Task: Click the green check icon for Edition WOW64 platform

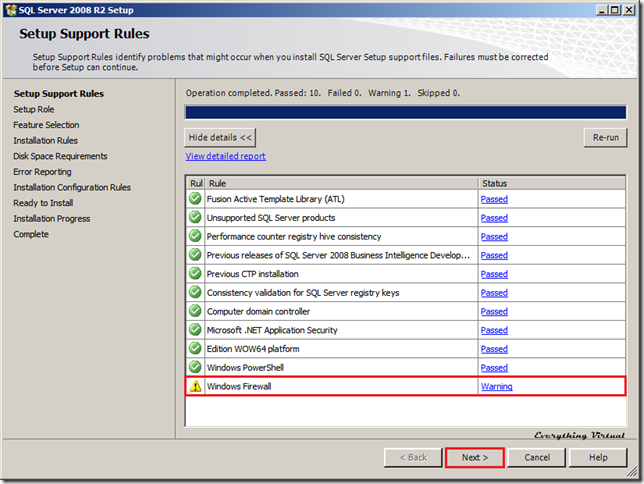Action: click(x=195, y=348)
